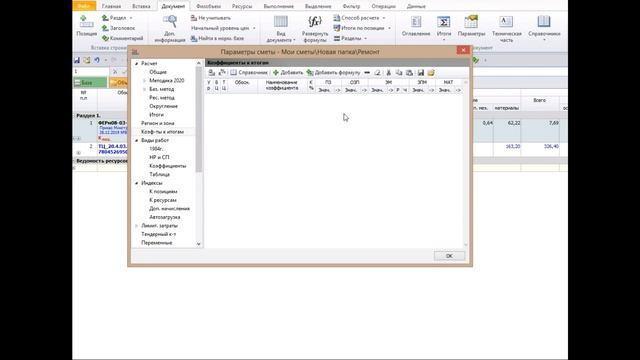Insert a Раздел via ribbon icon

point(105,18)
